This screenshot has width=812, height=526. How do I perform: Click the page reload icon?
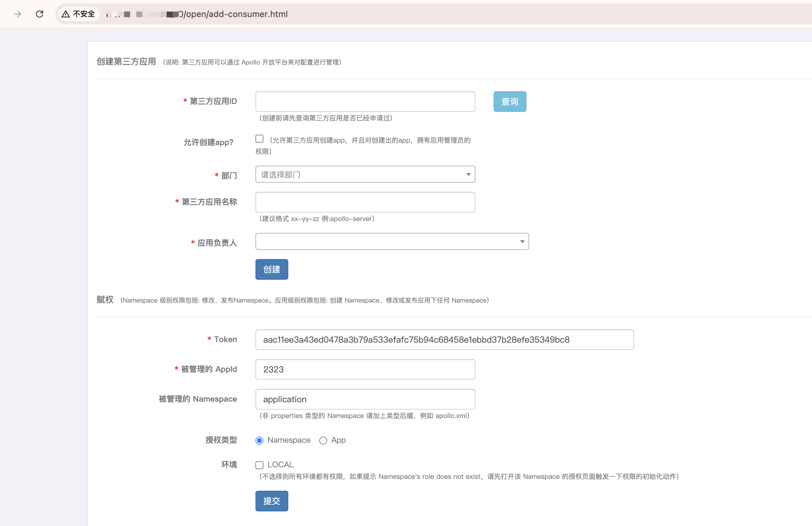[40, 14]
